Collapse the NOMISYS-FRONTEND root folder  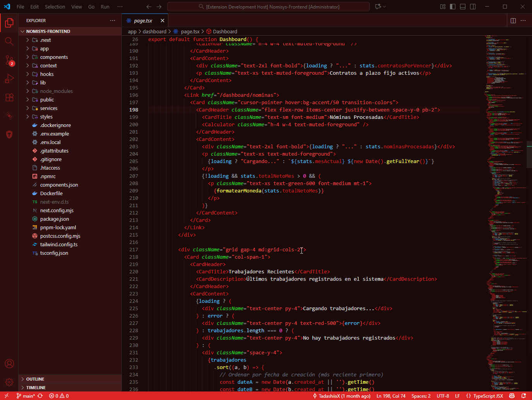70,31
